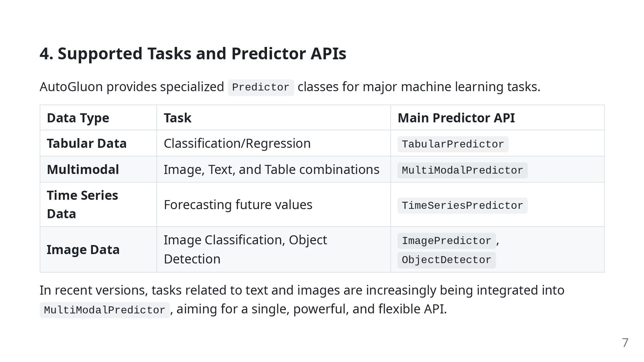
Task: Click 'Image, Text, and Table combinations' cell
Action: (x=271, y=170)
